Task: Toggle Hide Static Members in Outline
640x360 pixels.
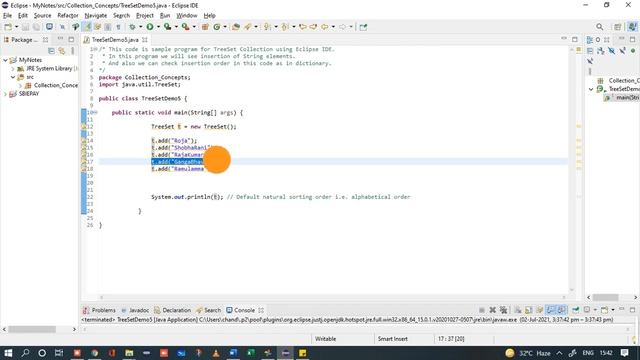Action: 622,51
